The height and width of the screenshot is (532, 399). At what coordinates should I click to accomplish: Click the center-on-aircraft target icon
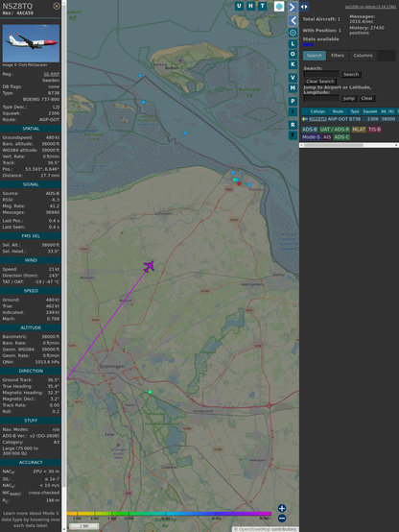point(293,33)
